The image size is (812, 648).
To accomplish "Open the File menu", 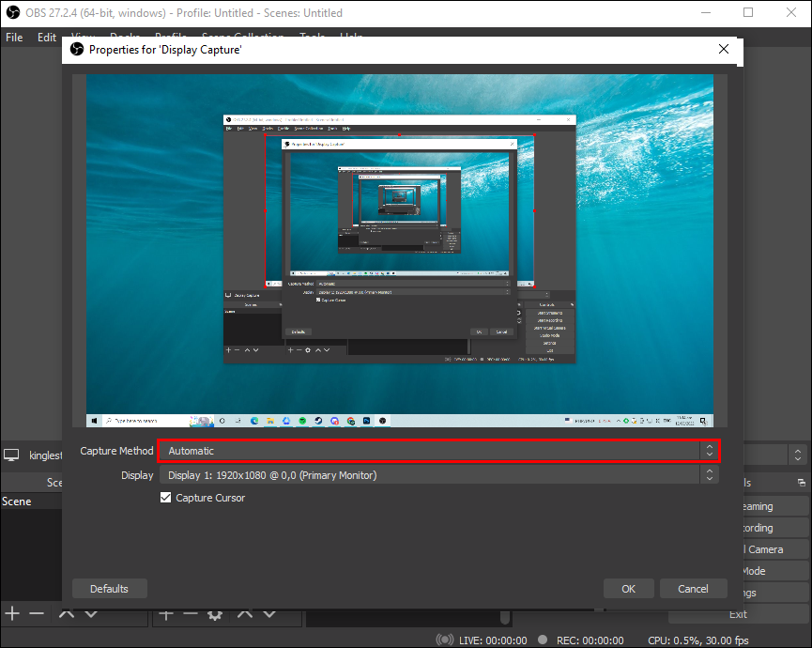I will (14, 38).
